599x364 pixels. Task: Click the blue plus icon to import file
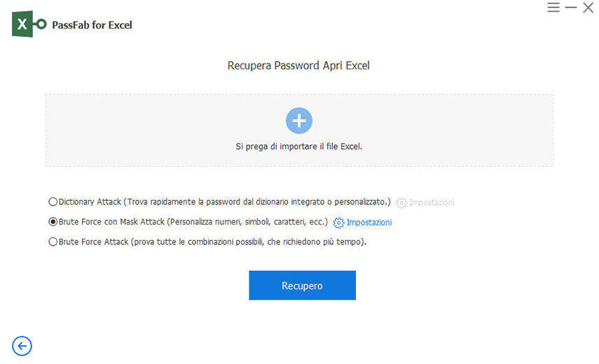(x=299, y=120)
